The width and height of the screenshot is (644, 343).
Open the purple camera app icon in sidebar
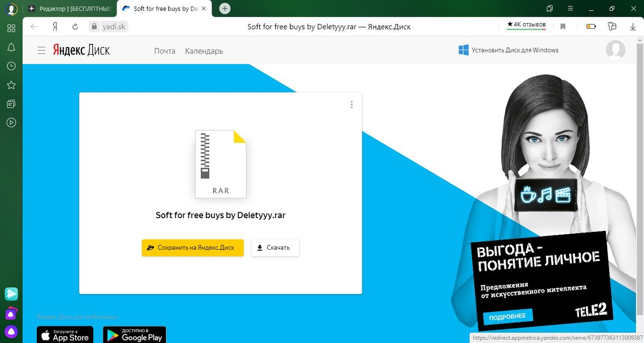[11, 313]
